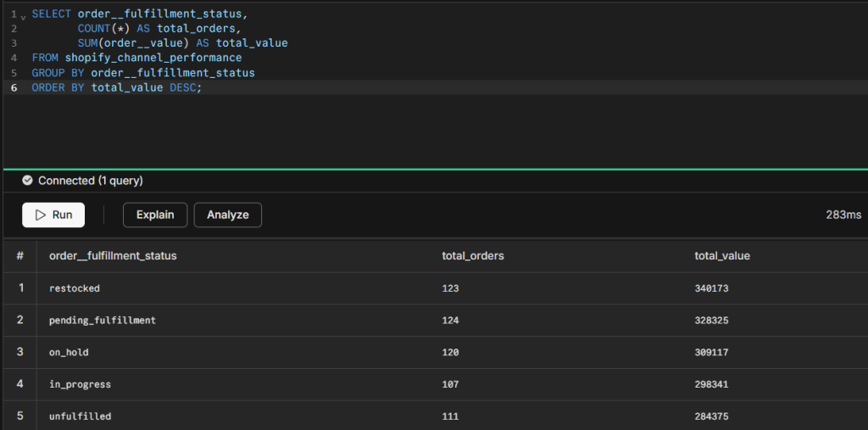The width and height of the screenshot is (868, 430).
Task: Select row number 5 in results
Action: pos(20,416)
